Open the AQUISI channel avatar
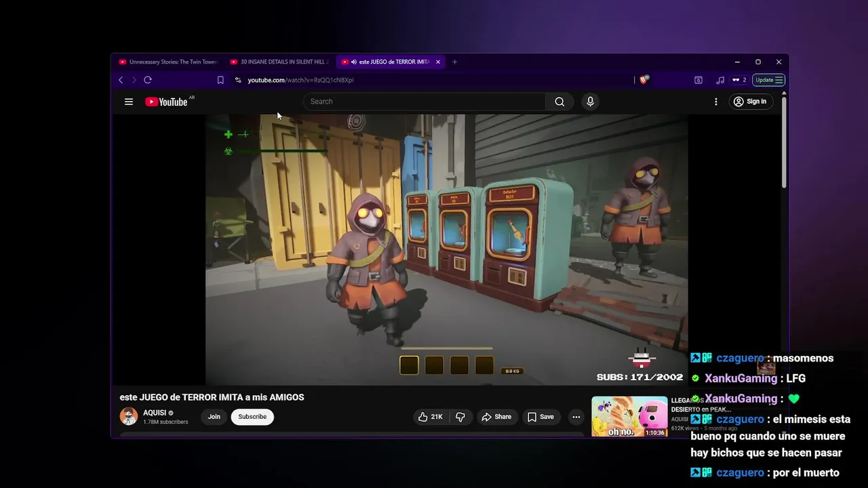This screenshot has height=488, width=868. click(x=129, y=416)
